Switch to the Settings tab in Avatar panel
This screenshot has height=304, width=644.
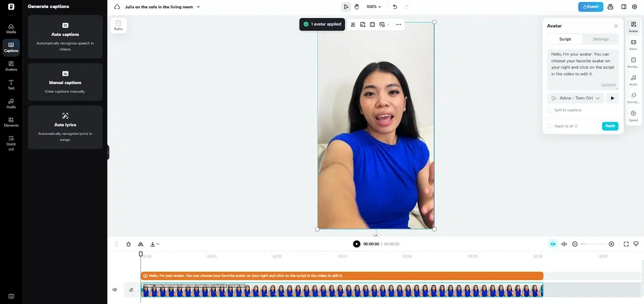tap(600, 39)
